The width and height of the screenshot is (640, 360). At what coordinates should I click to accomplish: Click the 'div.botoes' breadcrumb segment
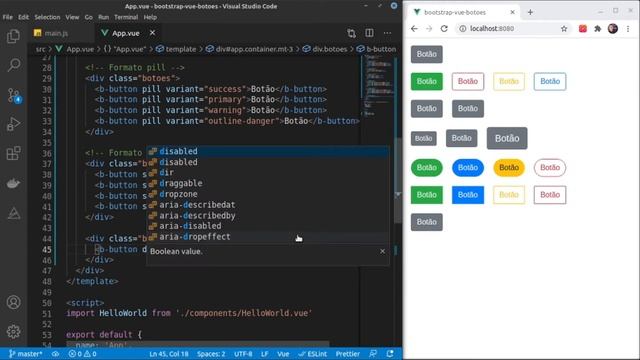tap(329, 49)
